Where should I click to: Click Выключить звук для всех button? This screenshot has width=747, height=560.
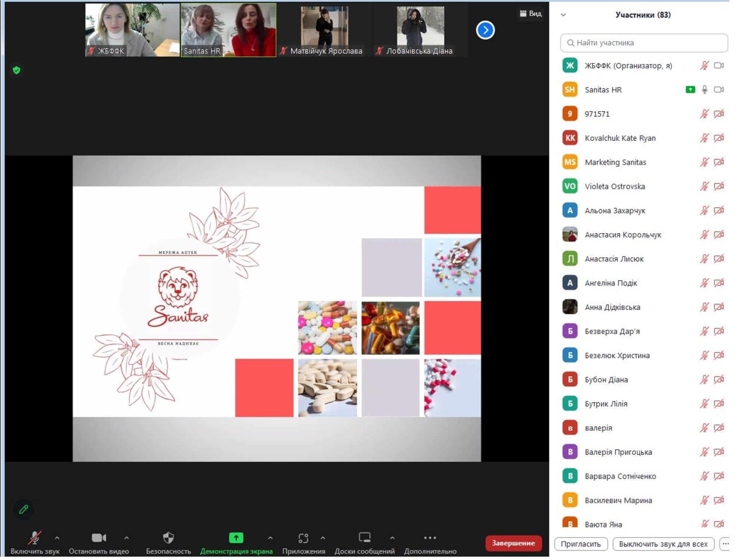point(663,544)
